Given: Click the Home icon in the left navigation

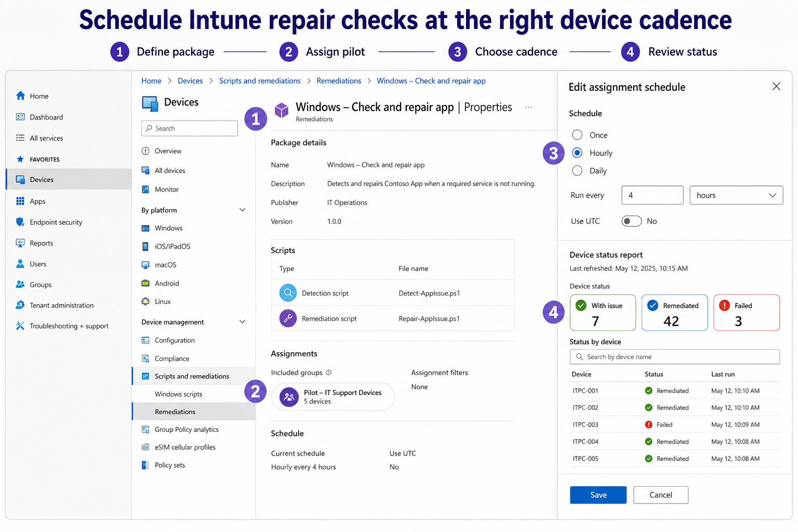Looking at the screenshot, I should [20, 96].
